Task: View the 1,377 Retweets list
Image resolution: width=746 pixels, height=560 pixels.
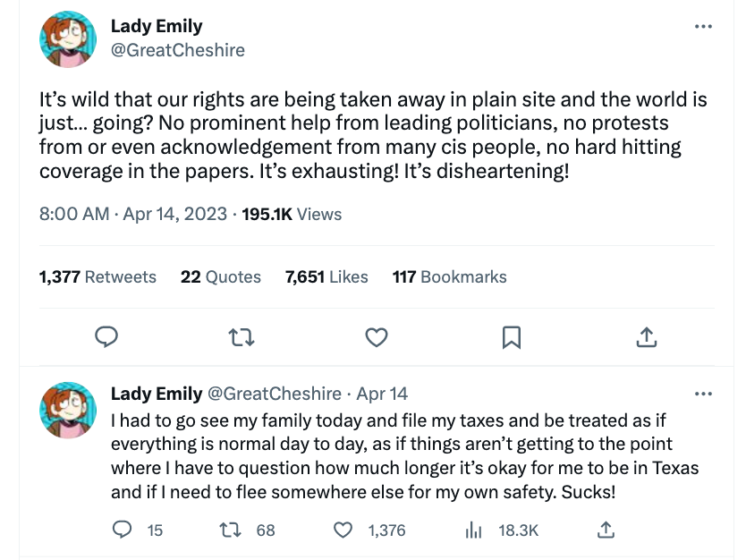Action: click(97, 276)
